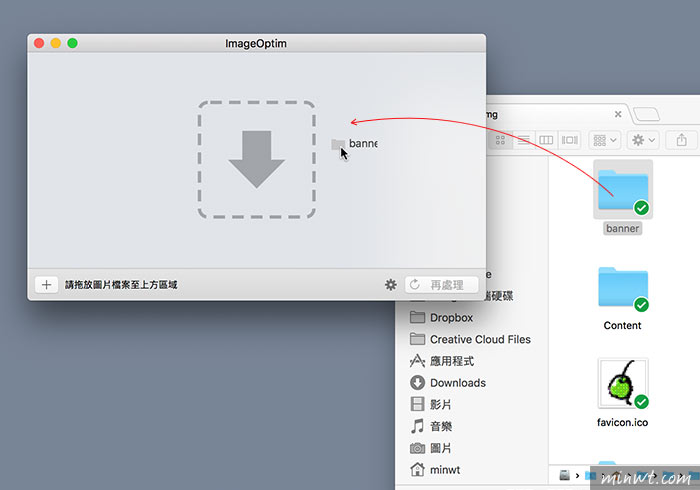Minimize ImageOptim with the yellow button
The image size is (700, 490).
(56, 43)
